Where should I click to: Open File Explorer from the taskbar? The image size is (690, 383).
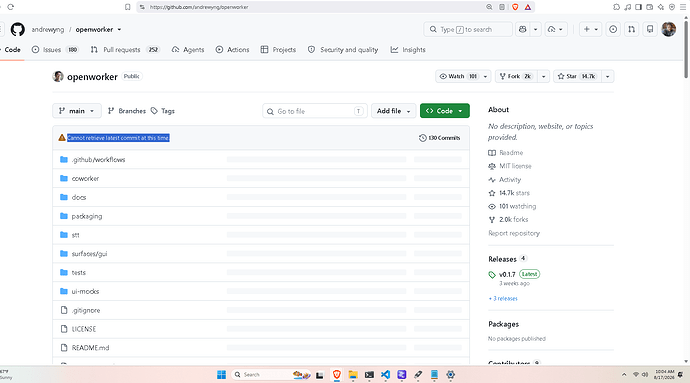click(353, 375)
